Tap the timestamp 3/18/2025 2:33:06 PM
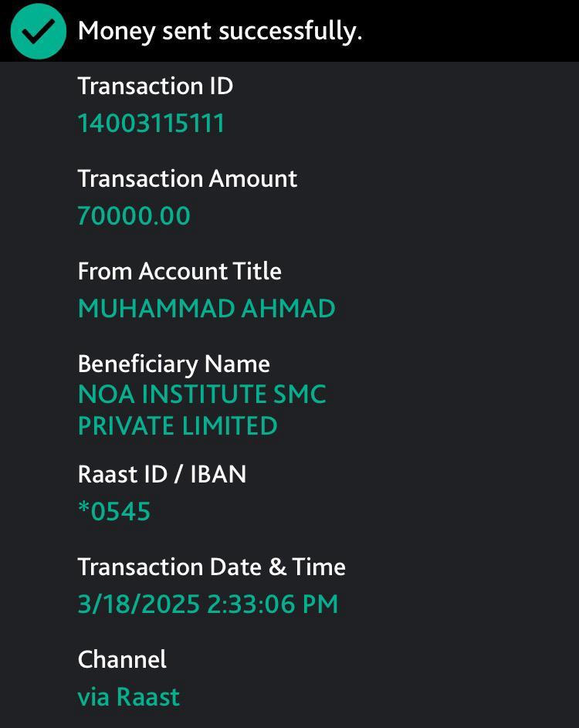 click(x=208, y=604)
